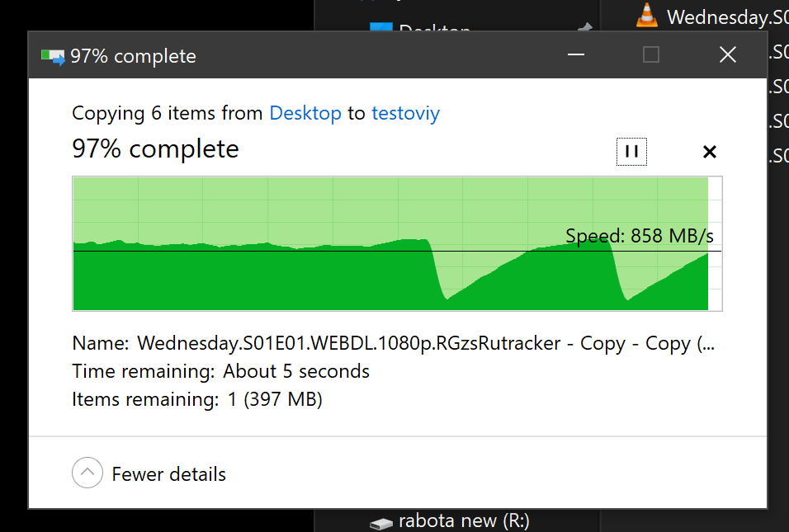Click the 97% complete title bar text
The width and height of the screenshot is (789, 532).
133,56
